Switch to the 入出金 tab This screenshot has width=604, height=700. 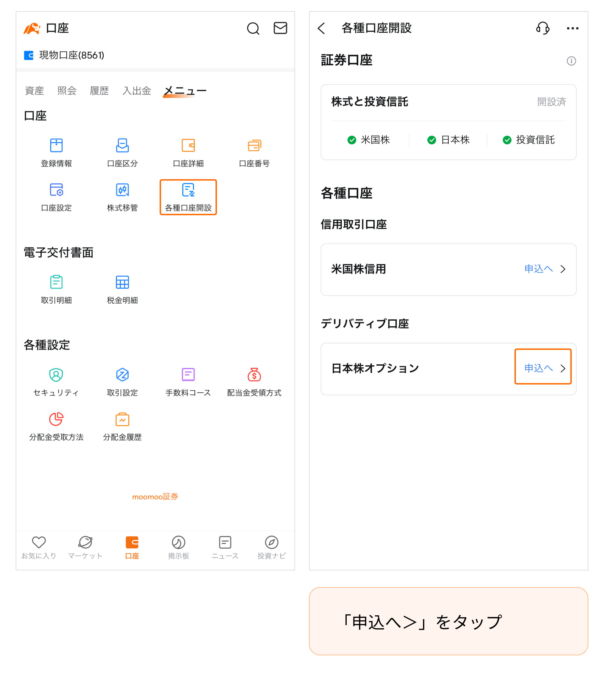(137, 91)
